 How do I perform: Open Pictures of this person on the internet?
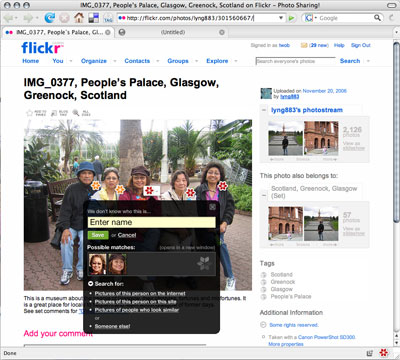click(140, 293)
